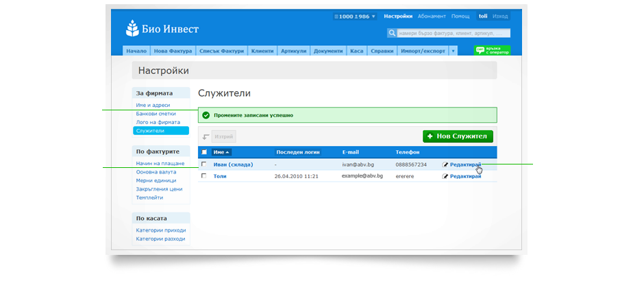
Task: Click the Промените записани успешно message
Action: click(253, 115)
